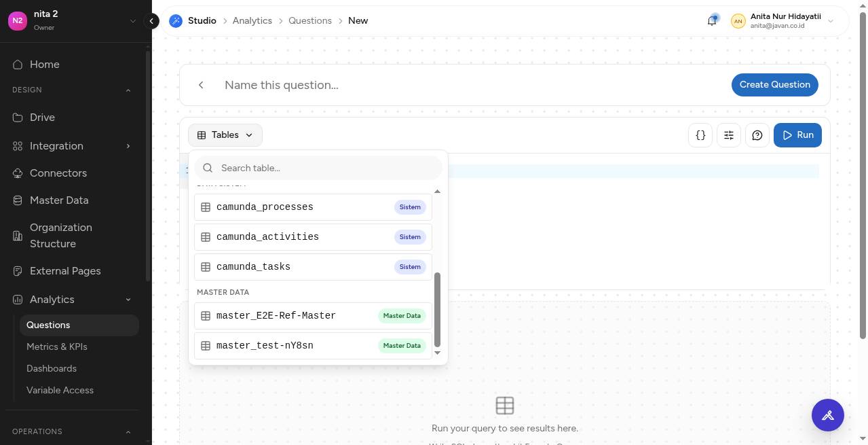Viewport: 868px width, 445px height.
Task: Collapse the Analytics section chevron
Action: 128,300
